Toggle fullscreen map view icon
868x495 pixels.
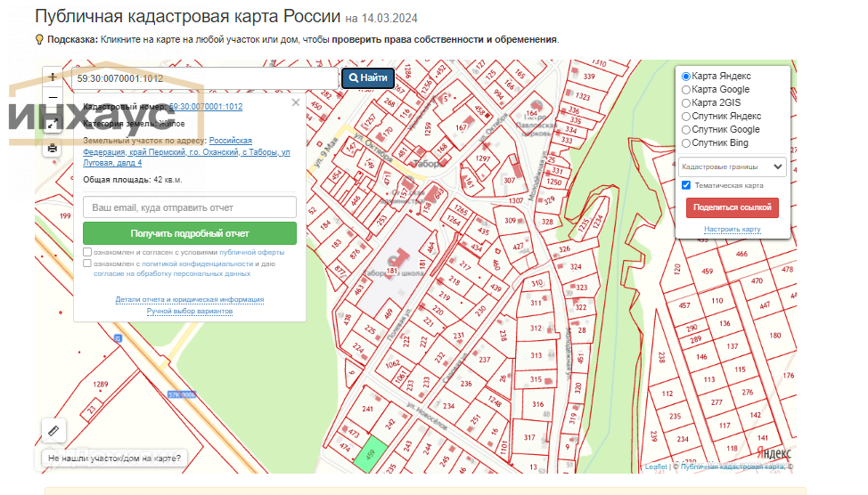point(53,125)
